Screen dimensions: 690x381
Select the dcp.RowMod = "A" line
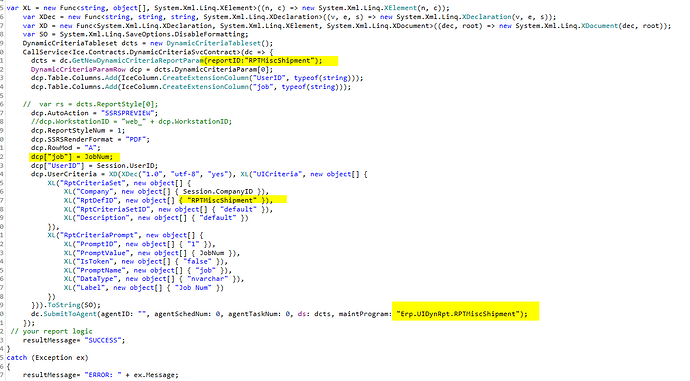pos(66,148)
